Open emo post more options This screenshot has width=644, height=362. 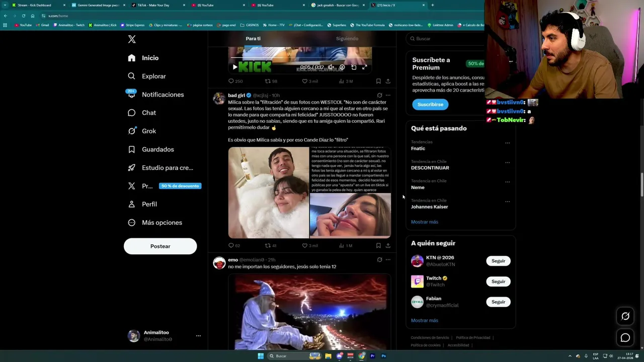[x=388, y=260]
